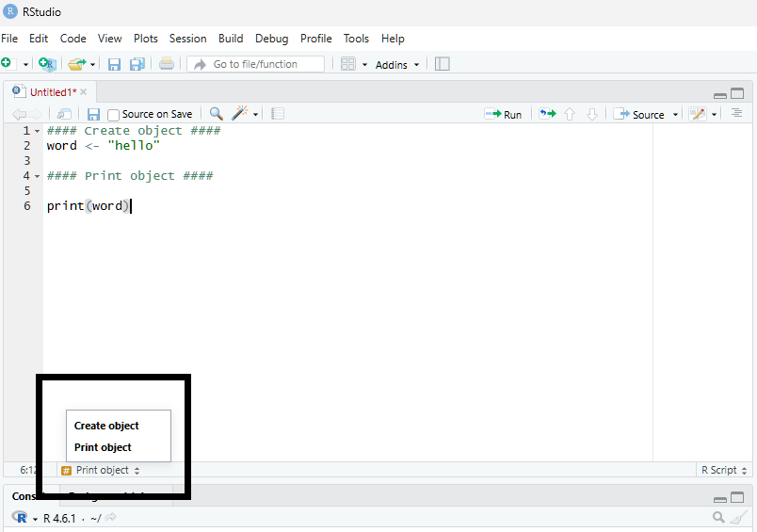Close the Untitled1 tab
The image size is (757, 532).
84,92
